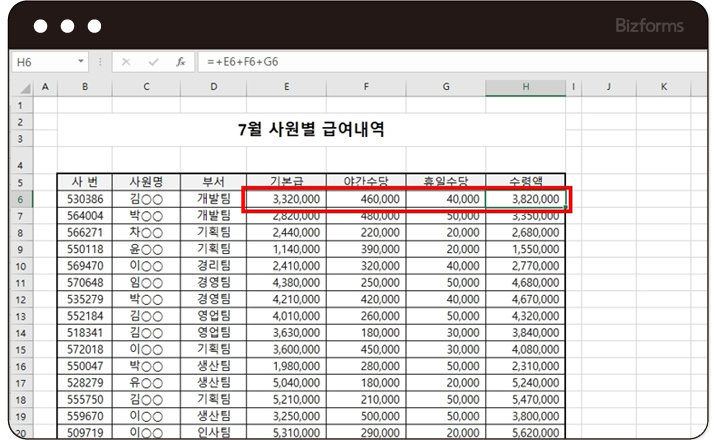Viewport: 715px width, 440px height.
Task: Click the 수령액 header cell
Action: [x=525, y=182]
